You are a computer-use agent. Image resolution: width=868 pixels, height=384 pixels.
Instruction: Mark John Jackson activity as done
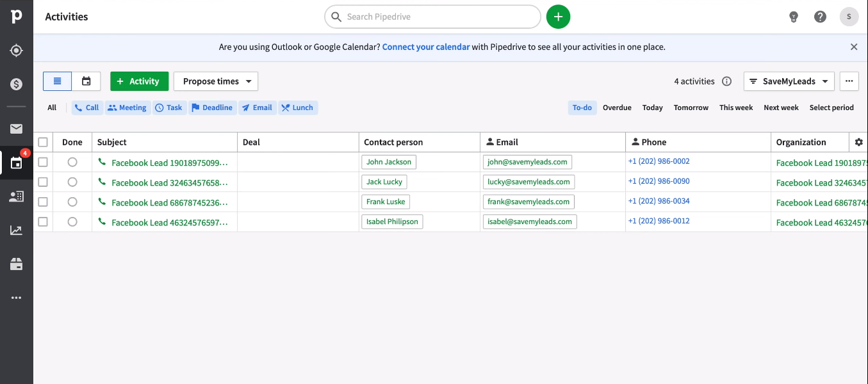(x=72, y=163)
